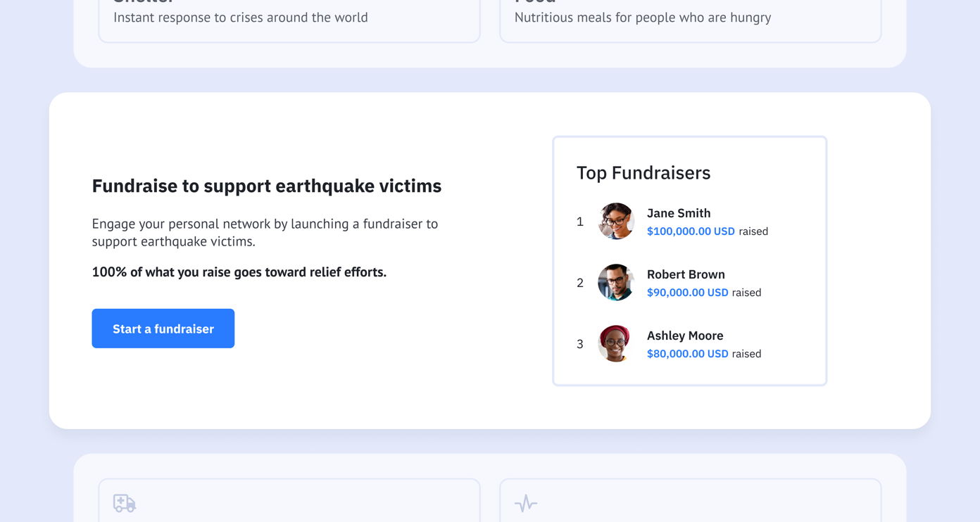Open Jane Smith's profile picture
The width and height of the screenshot is (980, 522).
point(615,222)
